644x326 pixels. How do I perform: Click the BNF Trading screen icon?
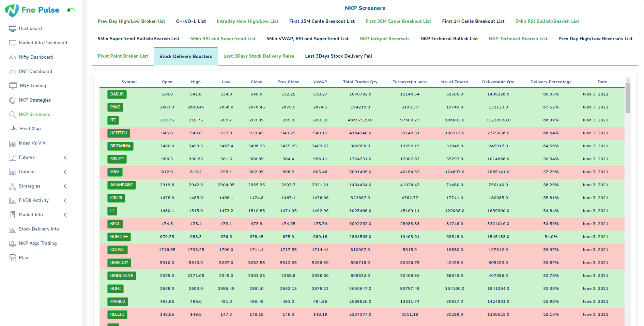[x=13, y=86]
